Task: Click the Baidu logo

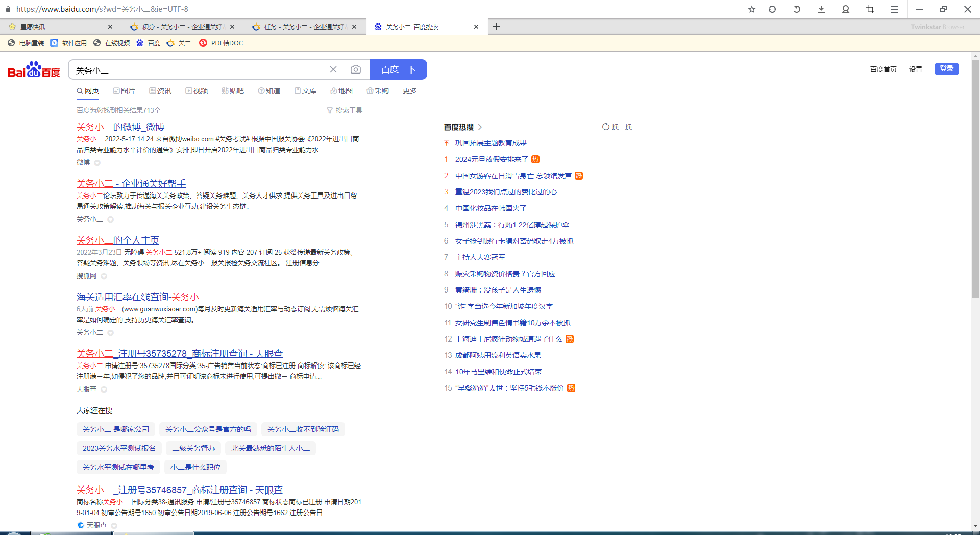Action: click(x=34, y=70)
